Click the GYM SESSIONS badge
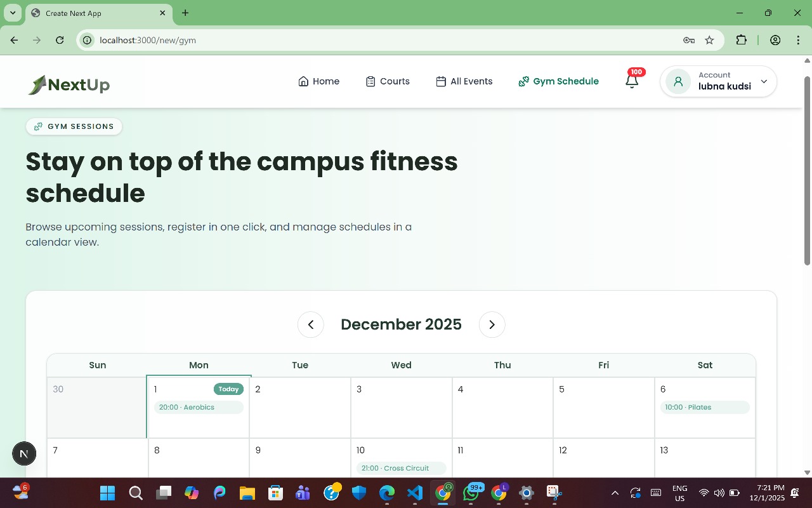Viewport: 812px width, 508px height. (x=74, y=126)
